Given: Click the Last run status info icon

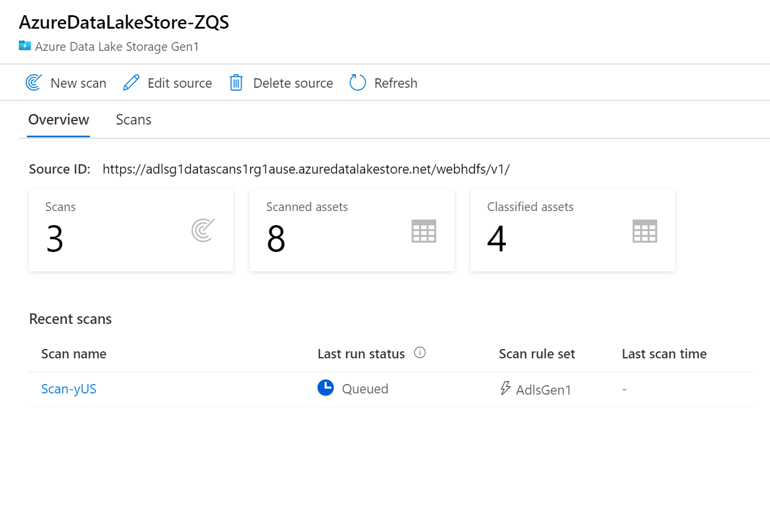Looking at the screenshot, I should click(420, 353).
